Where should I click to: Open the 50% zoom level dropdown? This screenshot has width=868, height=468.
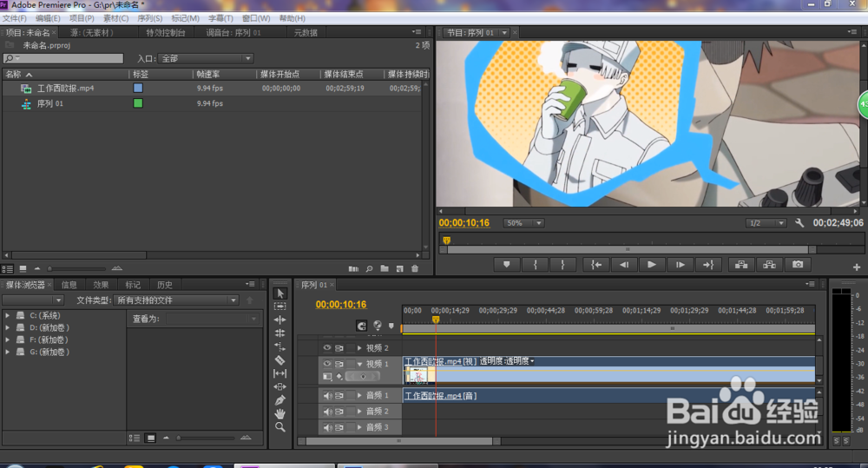click(523, 223)
